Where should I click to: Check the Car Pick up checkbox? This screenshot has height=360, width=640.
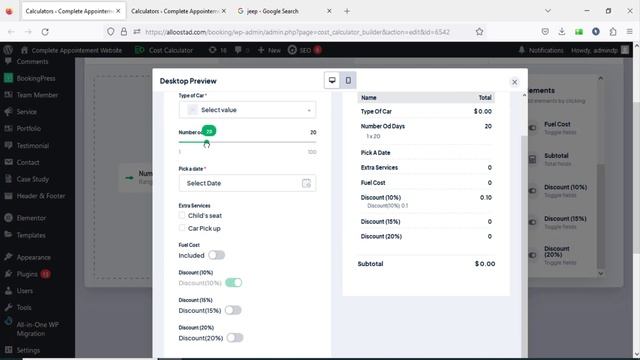coord(182,228)
